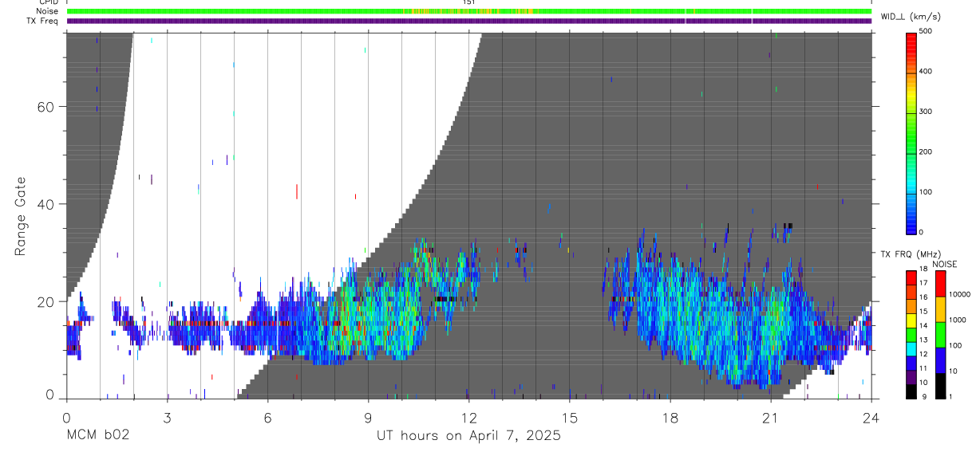Click the TX FRQ (MHz) legend title
The height and width of the screenshot is (452, 980).
[911, 254]
